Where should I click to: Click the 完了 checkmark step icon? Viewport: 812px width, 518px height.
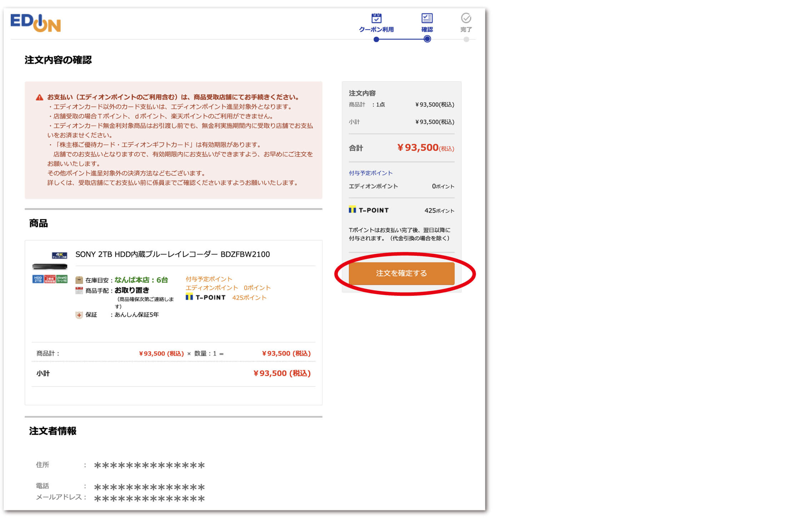[x=466, y=18]
